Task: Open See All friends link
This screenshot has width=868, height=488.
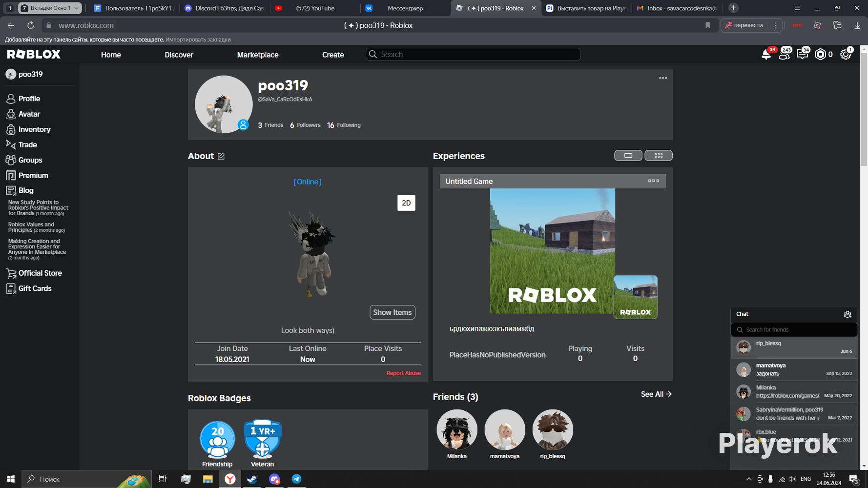Action: [656, 394]
